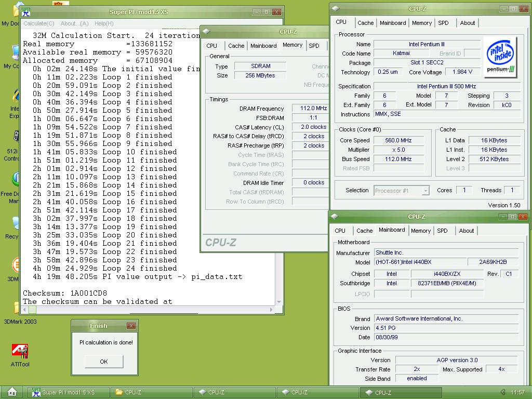The width and height of the screenshot is (532, 399).
Task: Click the Side Band value enabled
Action: tap(417, 378)
